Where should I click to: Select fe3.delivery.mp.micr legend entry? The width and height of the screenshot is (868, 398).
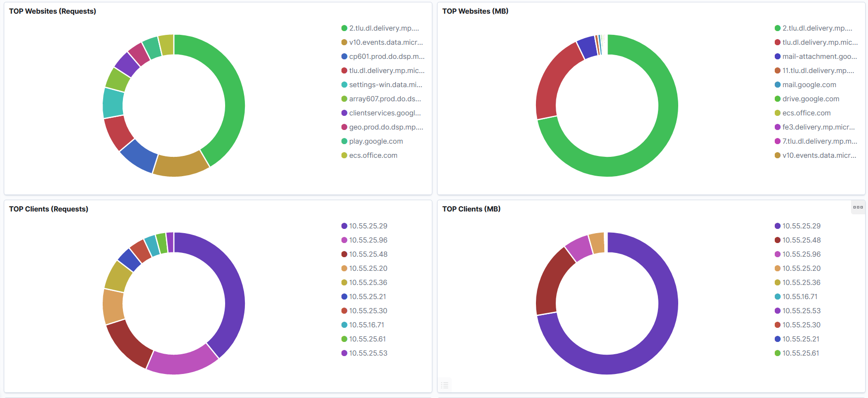coord(815,127)
